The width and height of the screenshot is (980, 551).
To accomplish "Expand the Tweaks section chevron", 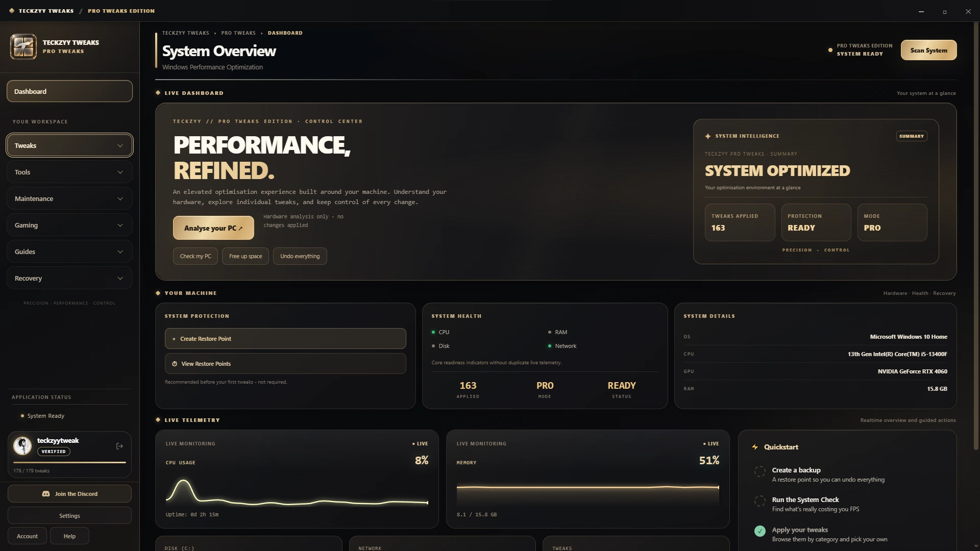I will click(120, 146).
